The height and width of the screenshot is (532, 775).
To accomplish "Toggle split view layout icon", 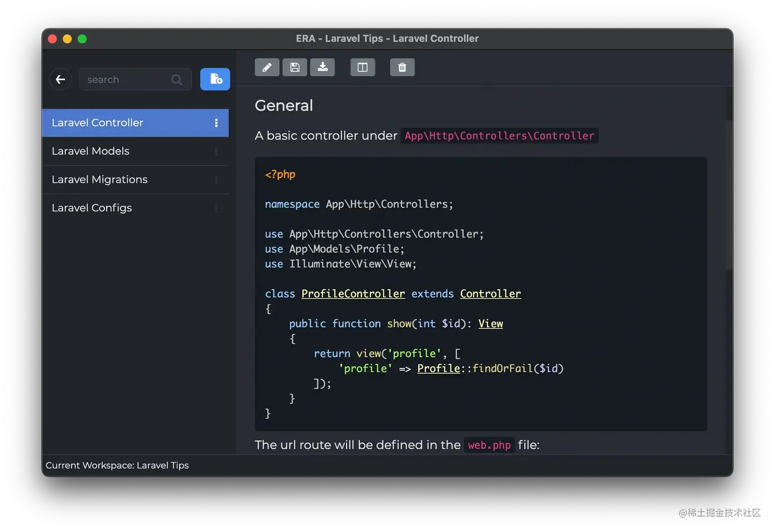I will [x=362, y=67].
